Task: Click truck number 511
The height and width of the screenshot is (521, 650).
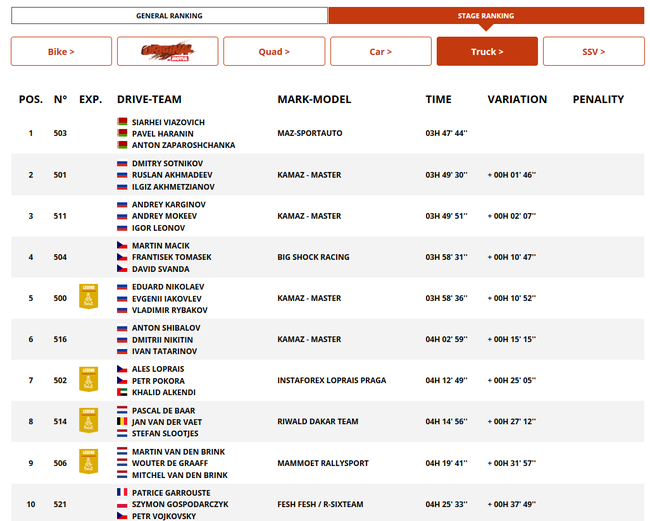Action: [x=60, y=216]
